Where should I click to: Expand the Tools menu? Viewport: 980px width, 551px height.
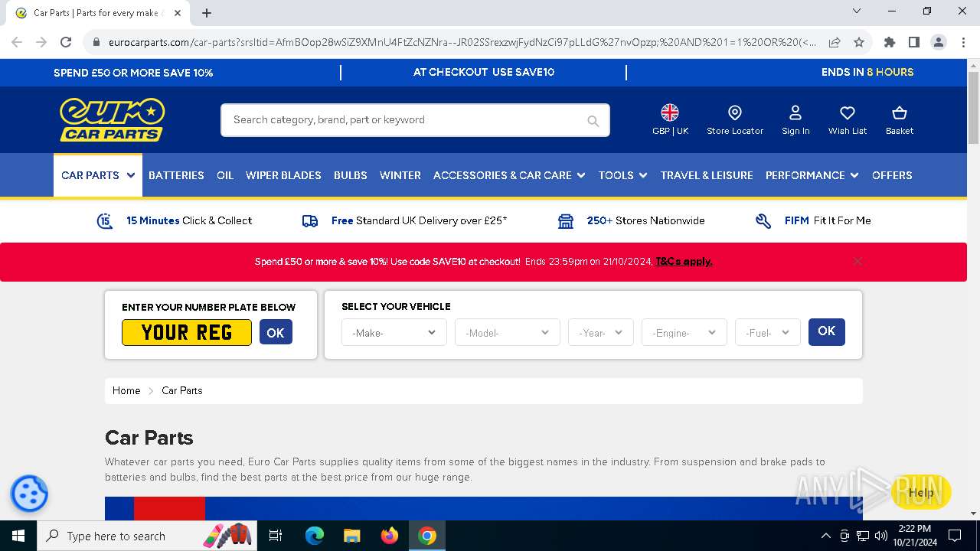[622, 175]
